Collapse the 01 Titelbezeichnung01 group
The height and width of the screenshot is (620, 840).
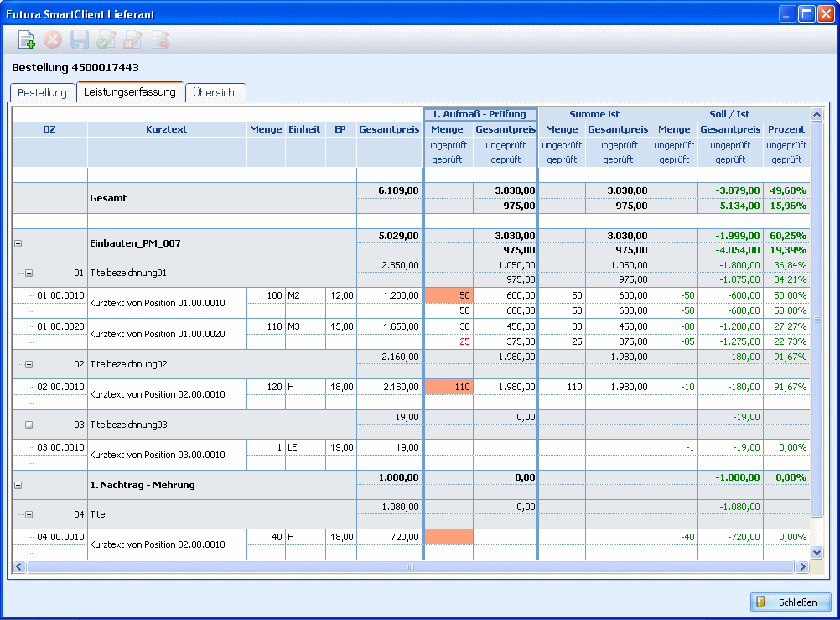[x=29, y=273]
